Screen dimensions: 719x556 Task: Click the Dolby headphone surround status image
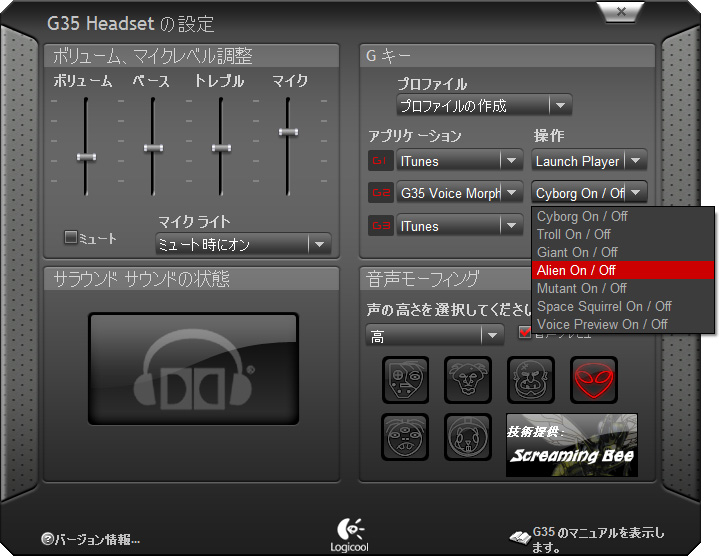[194, 369]
